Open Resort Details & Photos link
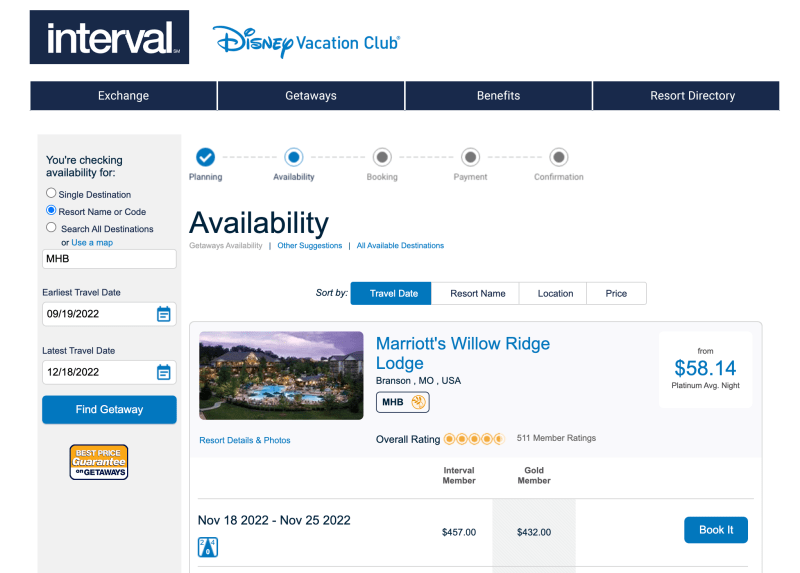800x573 pixels. click(245, 440)
